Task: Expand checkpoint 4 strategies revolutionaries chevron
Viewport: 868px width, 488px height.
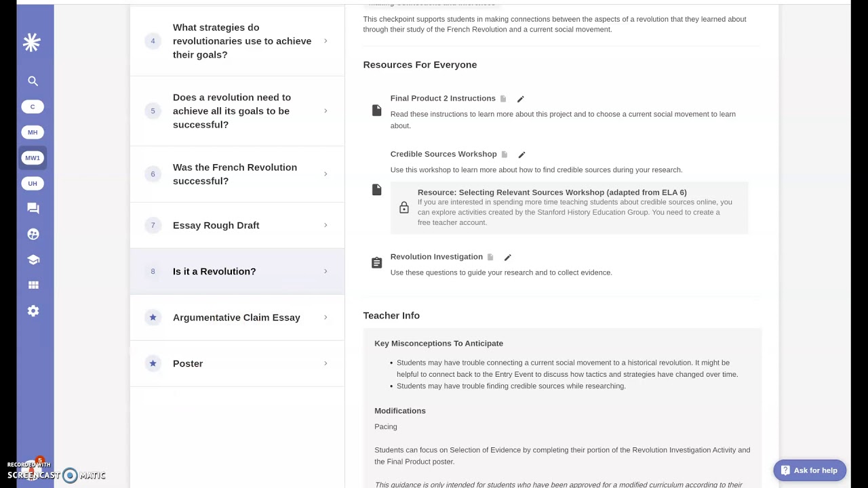Action: tap(325, 41)
